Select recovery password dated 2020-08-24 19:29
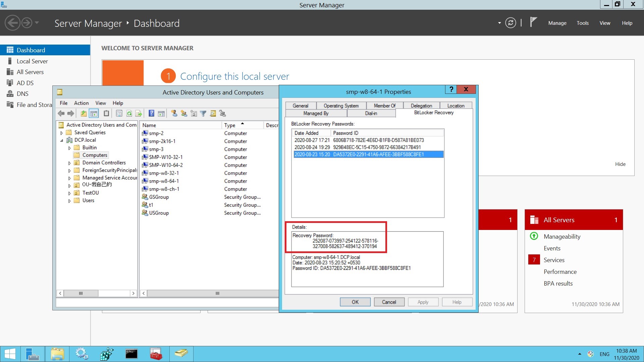644x362 pixels. click(x=369, y=147)
